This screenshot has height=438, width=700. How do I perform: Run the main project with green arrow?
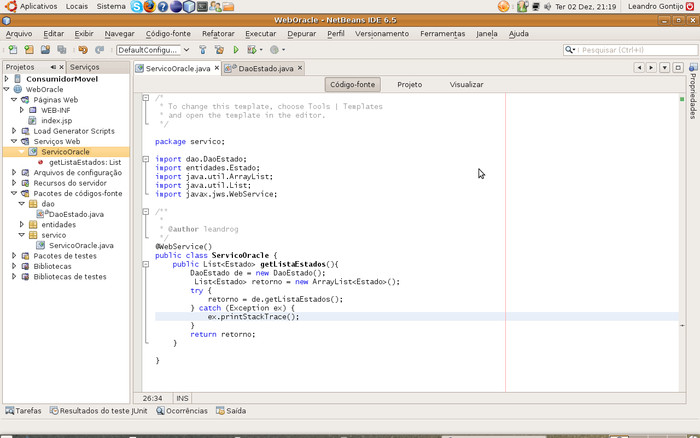pos(236,50)
